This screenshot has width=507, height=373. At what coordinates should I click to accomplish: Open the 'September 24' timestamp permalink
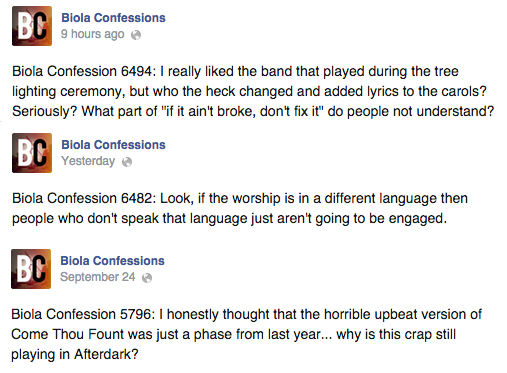(x=98, y=277)
